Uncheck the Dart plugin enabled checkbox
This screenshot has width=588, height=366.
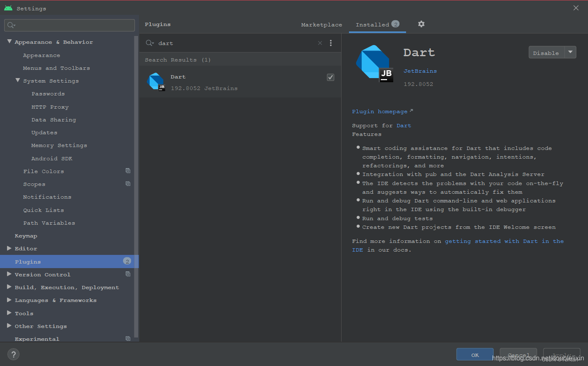coord(330,77)
